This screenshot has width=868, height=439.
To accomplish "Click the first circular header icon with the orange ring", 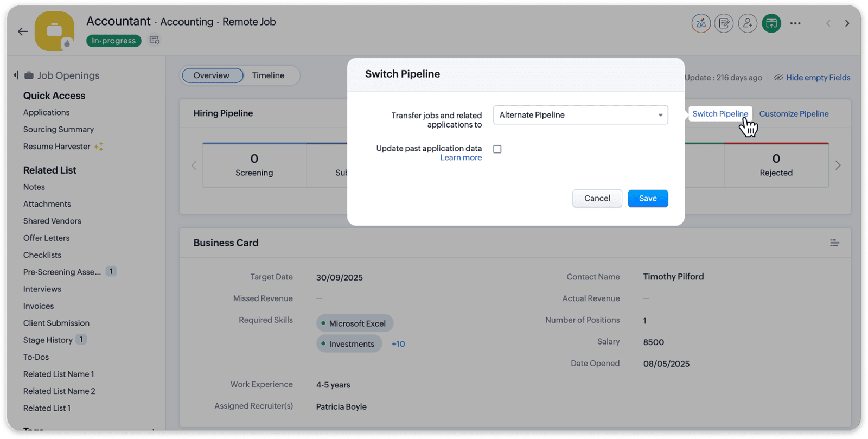I will 701,23.
